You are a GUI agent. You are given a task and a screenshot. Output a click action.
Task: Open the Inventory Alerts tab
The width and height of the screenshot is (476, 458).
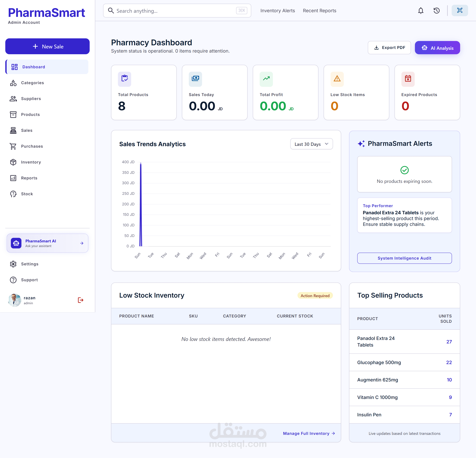[x=278, y=11]
